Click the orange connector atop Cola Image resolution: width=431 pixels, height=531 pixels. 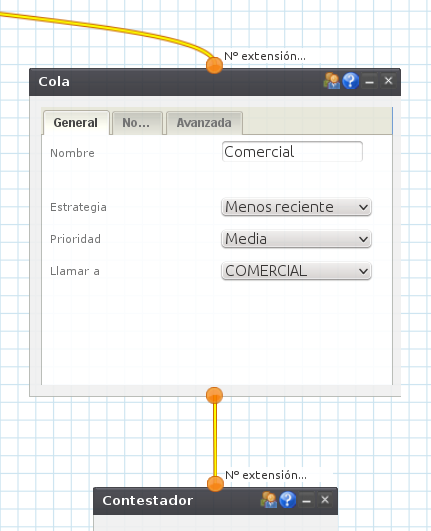[x=214, y=65]
